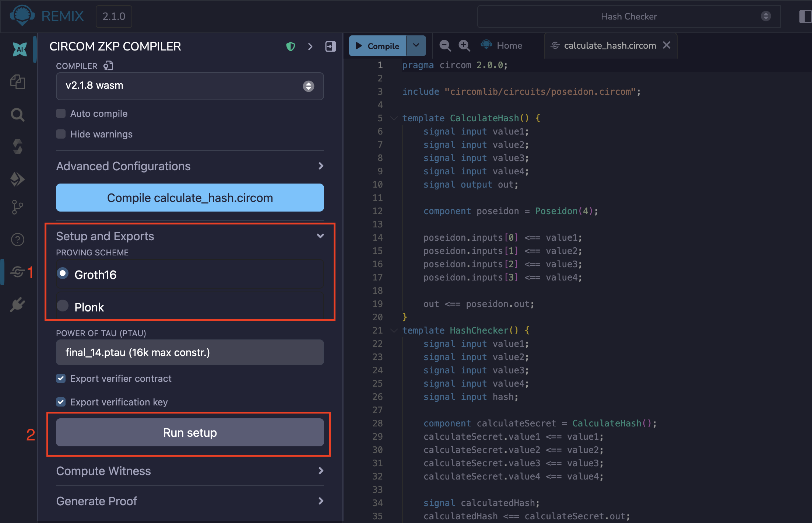Expand Advanced Configurations section
The image size is (812, 523).
point(190,166)
